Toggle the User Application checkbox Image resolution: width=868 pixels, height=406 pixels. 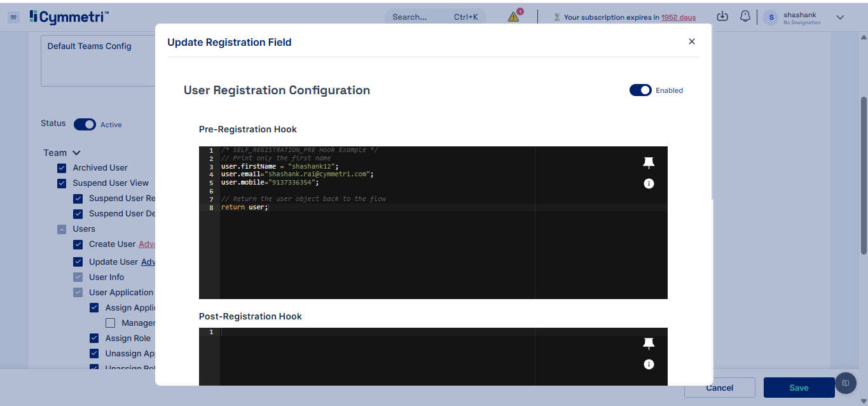coord(78,293)
